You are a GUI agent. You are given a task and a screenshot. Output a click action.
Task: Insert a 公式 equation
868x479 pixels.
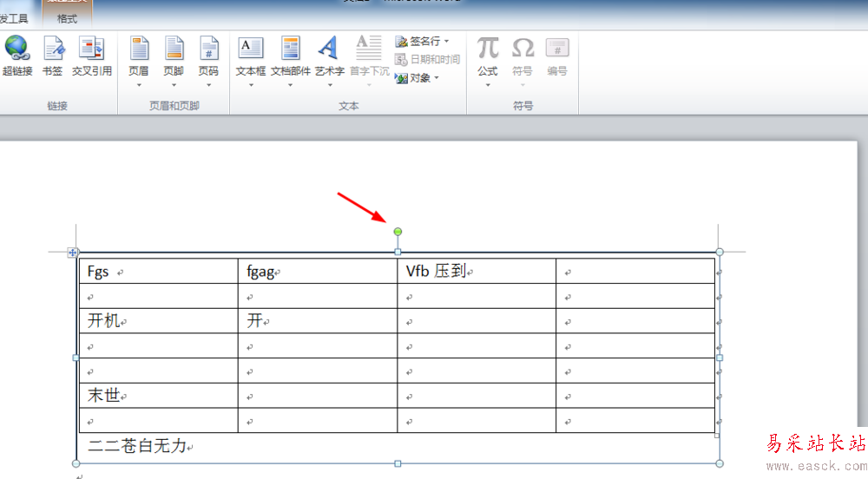(x=488, y=49)
